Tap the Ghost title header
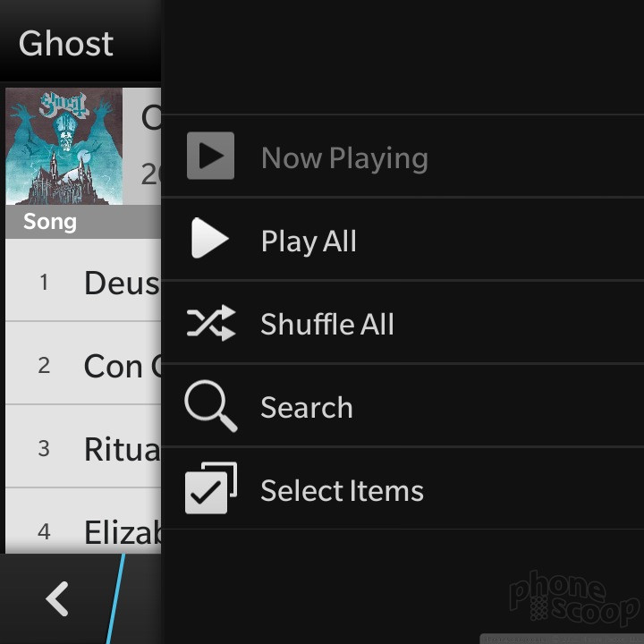 [65, 44]
